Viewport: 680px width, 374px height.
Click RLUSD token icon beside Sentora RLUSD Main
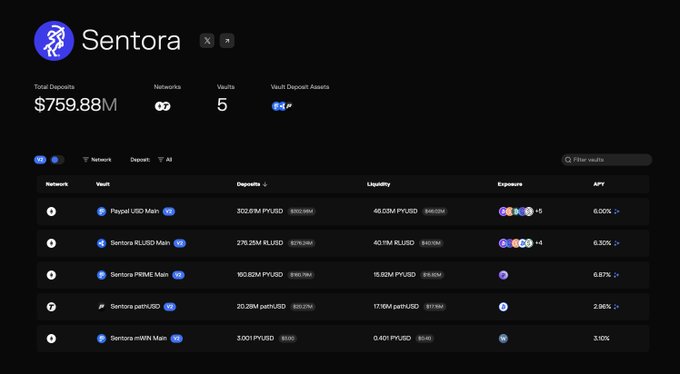(101, 243)
